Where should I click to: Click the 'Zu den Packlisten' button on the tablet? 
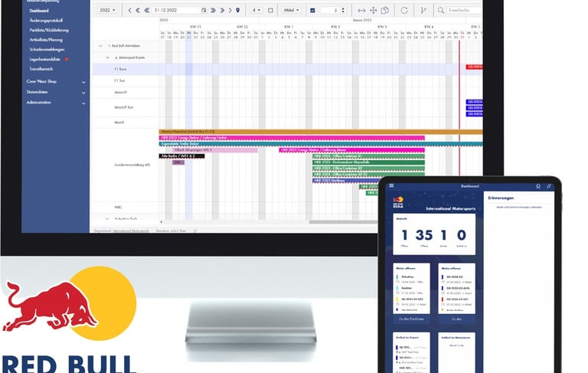click(x=411, y=319)
